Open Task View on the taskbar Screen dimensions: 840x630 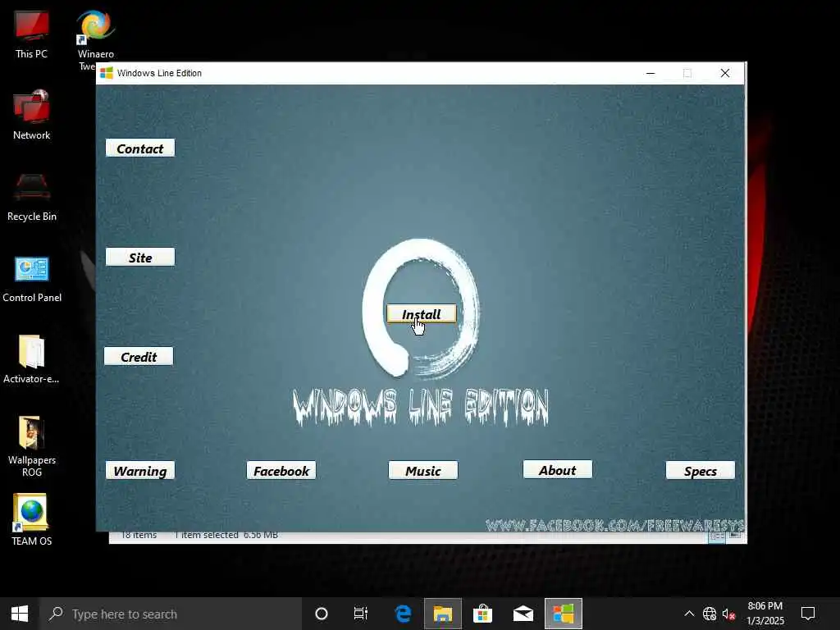tap(361, 614)
